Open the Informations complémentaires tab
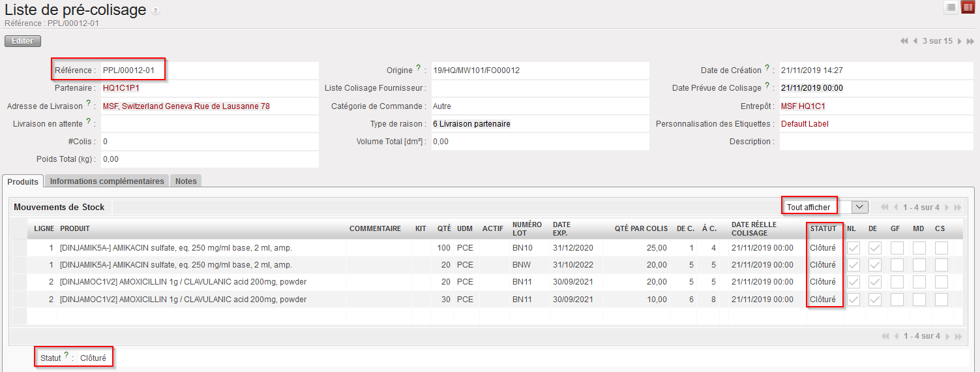Viewport: 980px width, 372px height. click(x=107, y=181)
